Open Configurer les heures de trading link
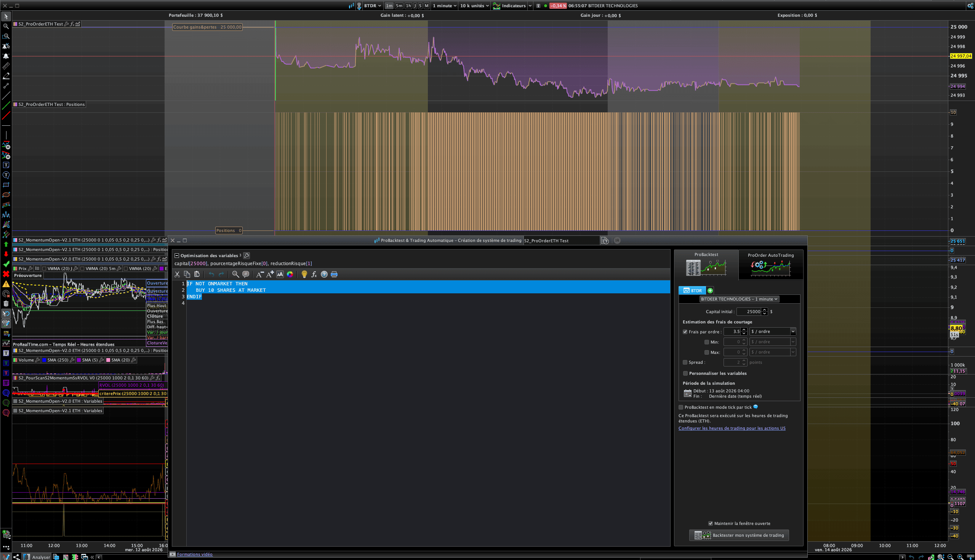975x560 pixels. [x=732, y=429]
